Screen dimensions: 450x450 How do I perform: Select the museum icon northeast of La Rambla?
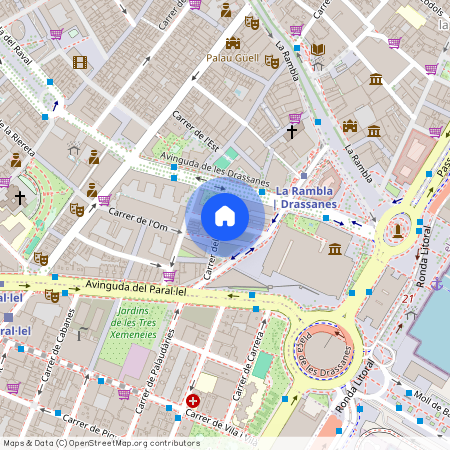tap(376, 79)
